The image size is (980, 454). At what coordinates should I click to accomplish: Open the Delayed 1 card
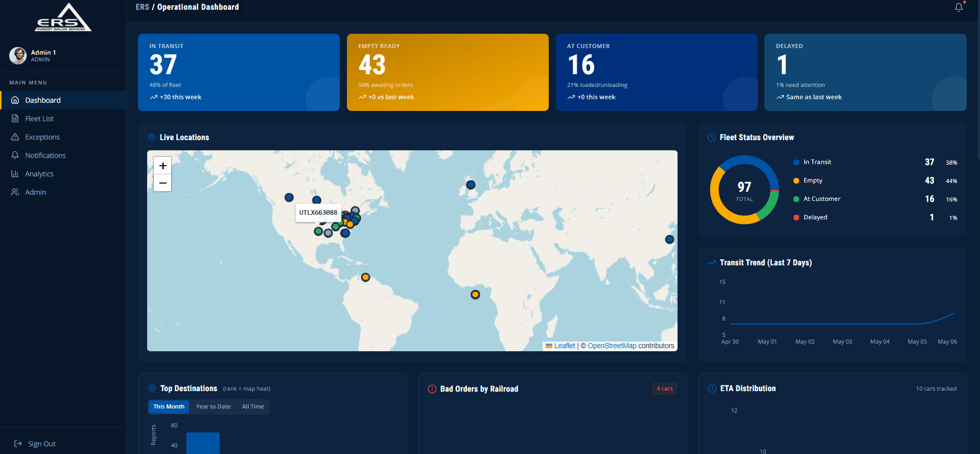(x=865, y=72)
